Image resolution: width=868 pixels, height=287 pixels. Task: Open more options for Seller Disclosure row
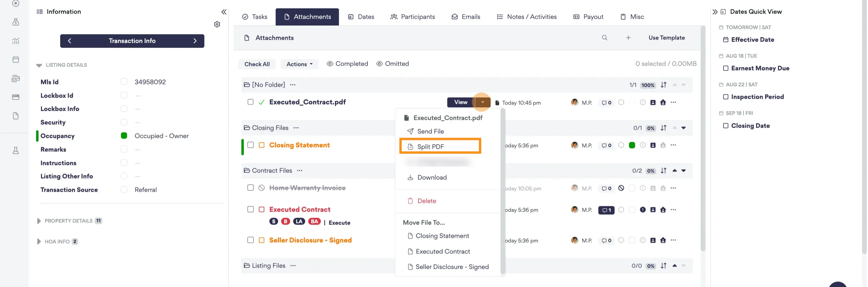pos(673,240)
